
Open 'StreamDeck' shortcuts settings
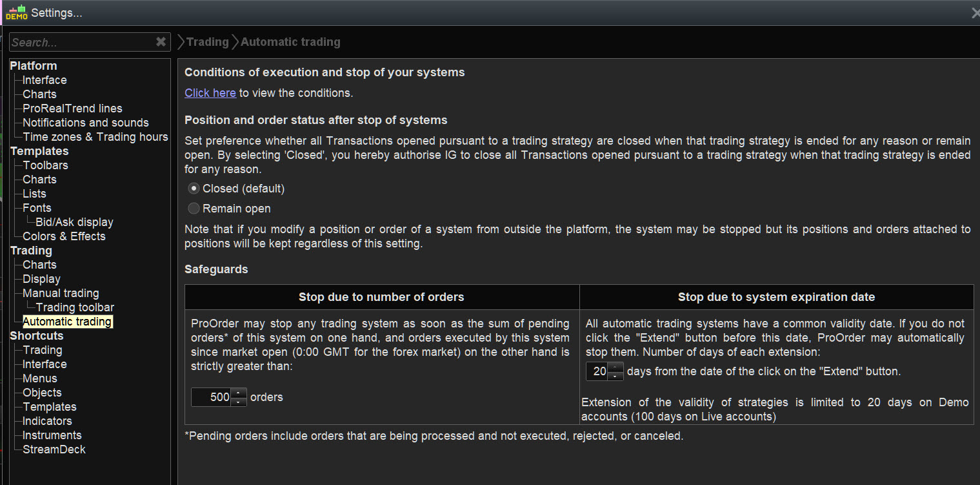pos(54,449)
